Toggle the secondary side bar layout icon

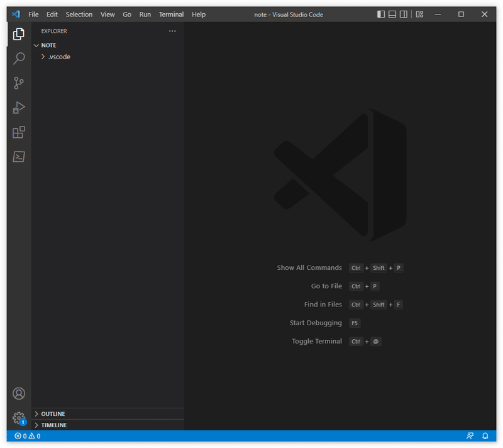[404, 14]
